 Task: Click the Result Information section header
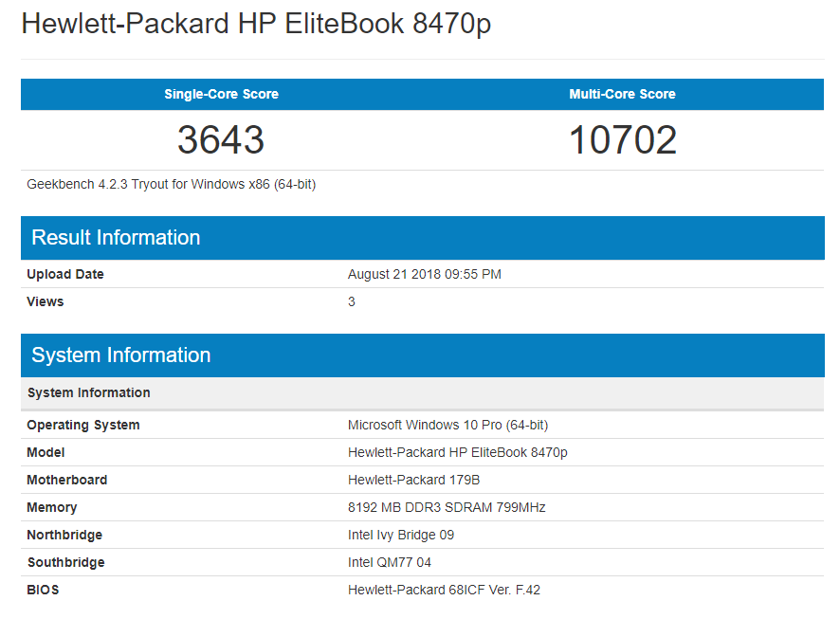116,238
